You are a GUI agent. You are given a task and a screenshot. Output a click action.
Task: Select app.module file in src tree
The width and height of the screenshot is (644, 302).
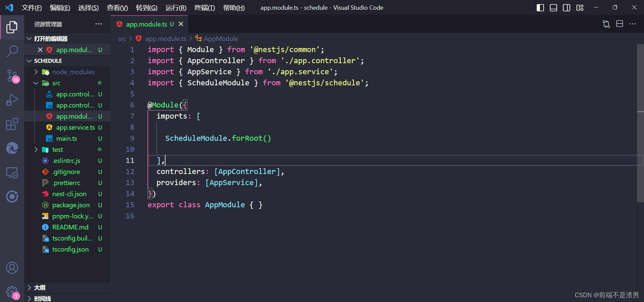pos(67,116)
